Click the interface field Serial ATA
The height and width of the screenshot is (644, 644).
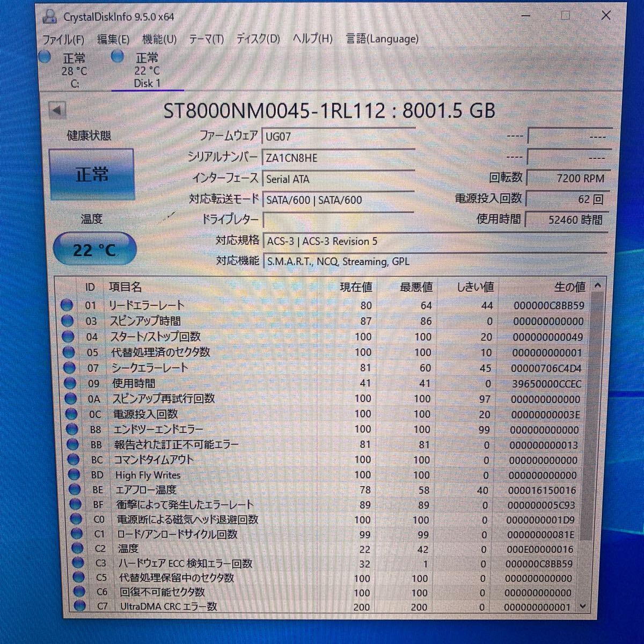point(338,179)
